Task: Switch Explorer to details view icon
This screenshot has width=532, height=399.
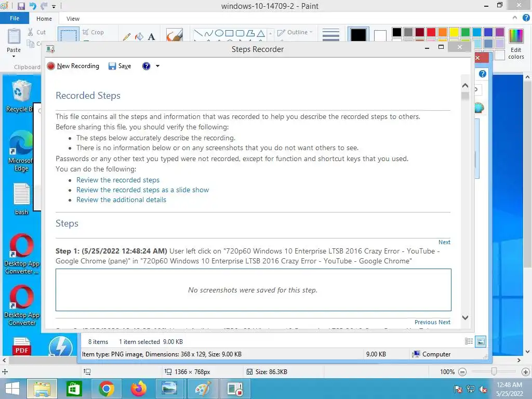Action: tap(469, 341)
